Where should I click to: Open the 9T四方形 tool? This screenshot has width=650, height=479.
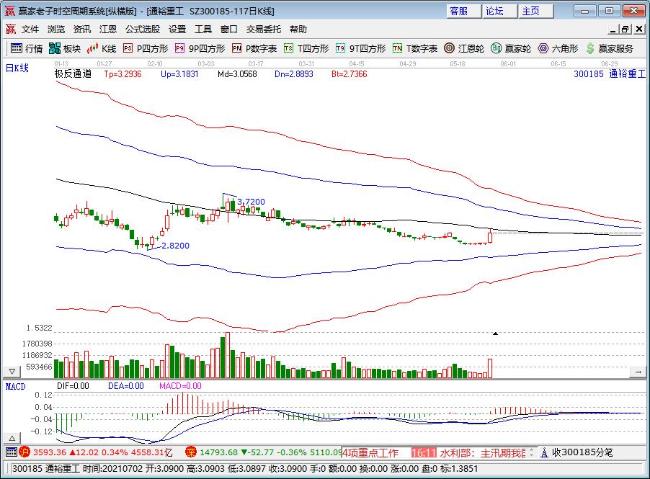361,49
